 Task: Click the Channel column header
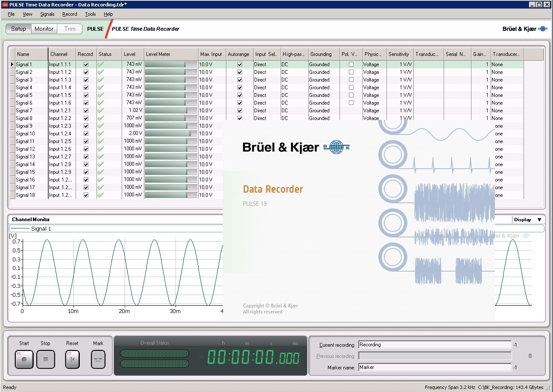(x=62, y=54)
